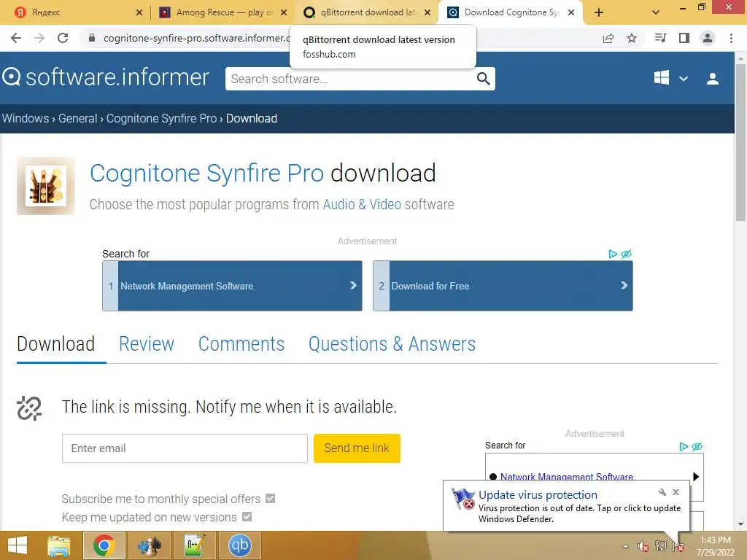The image size is (747, 560).
Task: Hide the top ad using eye icon
Action: coord(627,254)
